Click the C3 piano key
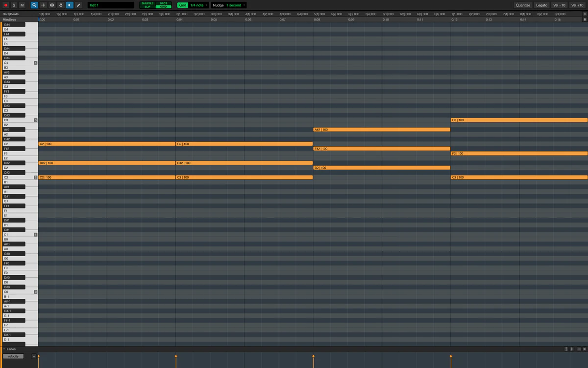 point(19,120)
